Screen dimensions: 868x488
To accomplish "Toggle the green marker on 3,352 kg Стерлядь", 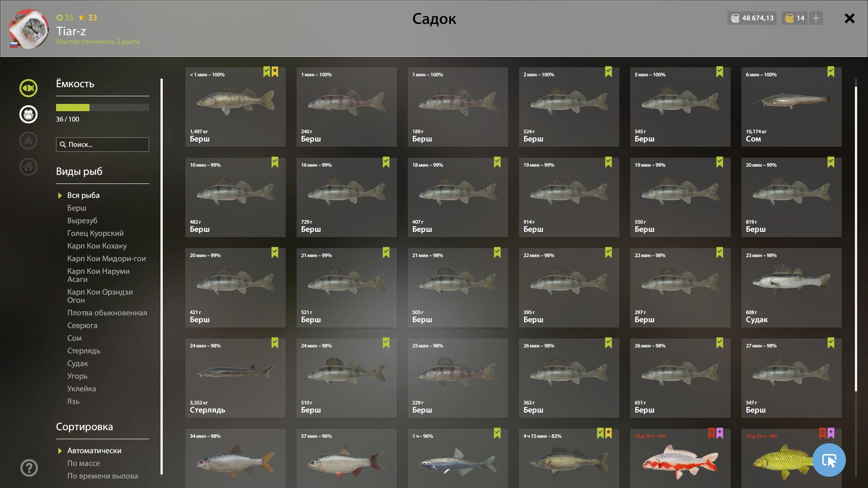I will [x=275, y=343].
